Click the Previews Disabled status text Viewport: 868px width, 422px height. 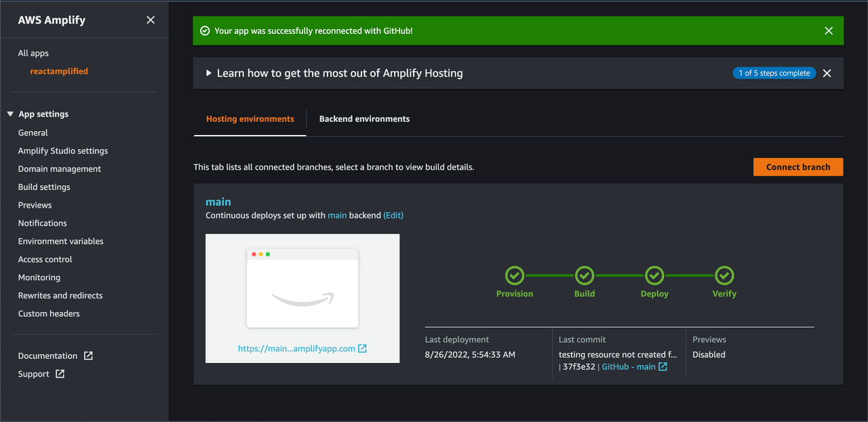pos(709,354)
